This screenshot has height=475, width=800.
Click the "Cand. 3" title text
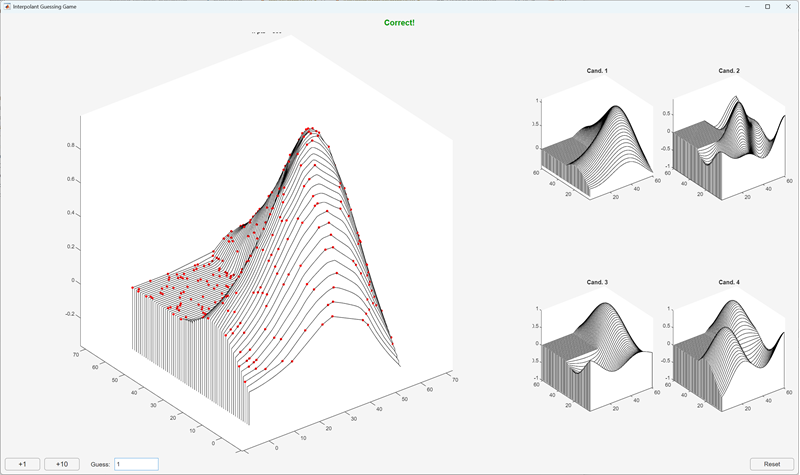click(x=598, y=283)
